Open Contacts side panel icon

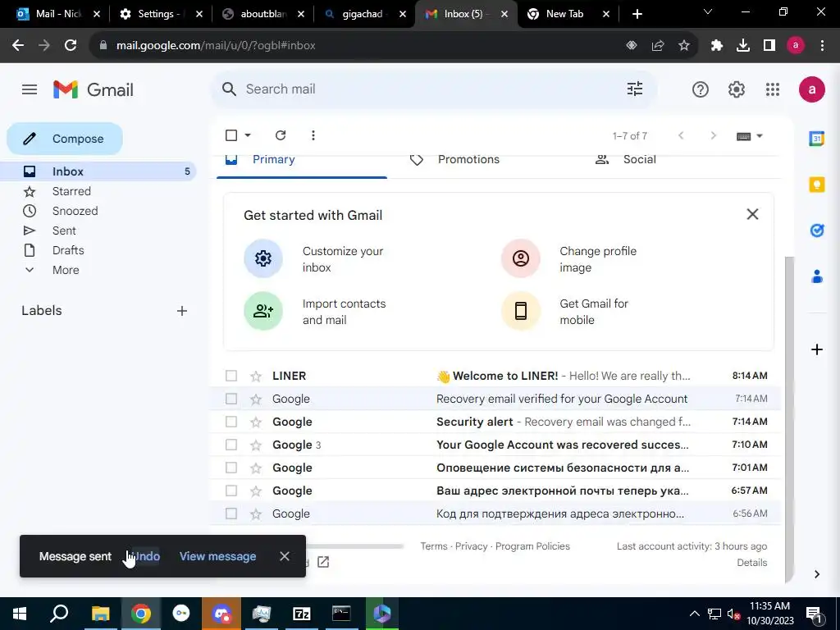pyautogui.click(x=816, y=276)
